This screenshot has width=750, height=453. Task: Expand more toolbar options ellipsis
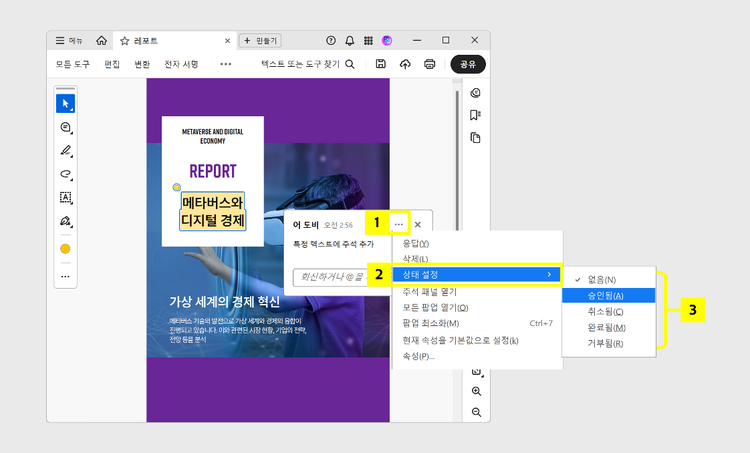click(x=226, y=64)
